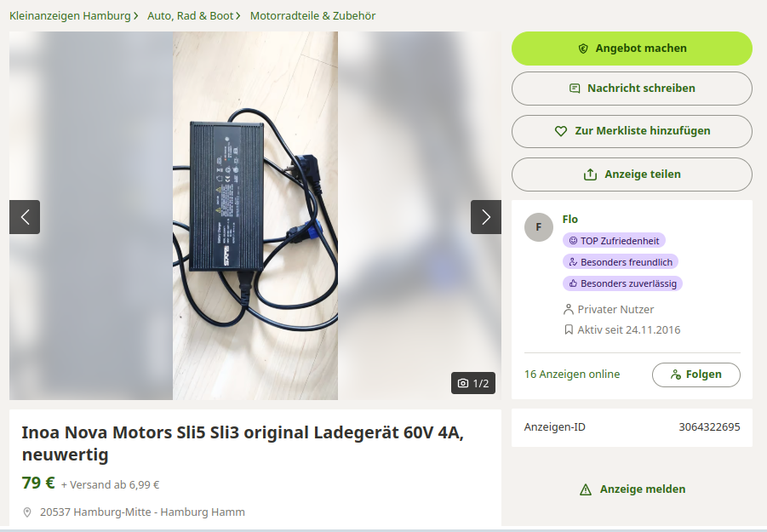Screen dimensions: 767x532
Task: Open seller profile Flo
Action: (x=570, y=220)
